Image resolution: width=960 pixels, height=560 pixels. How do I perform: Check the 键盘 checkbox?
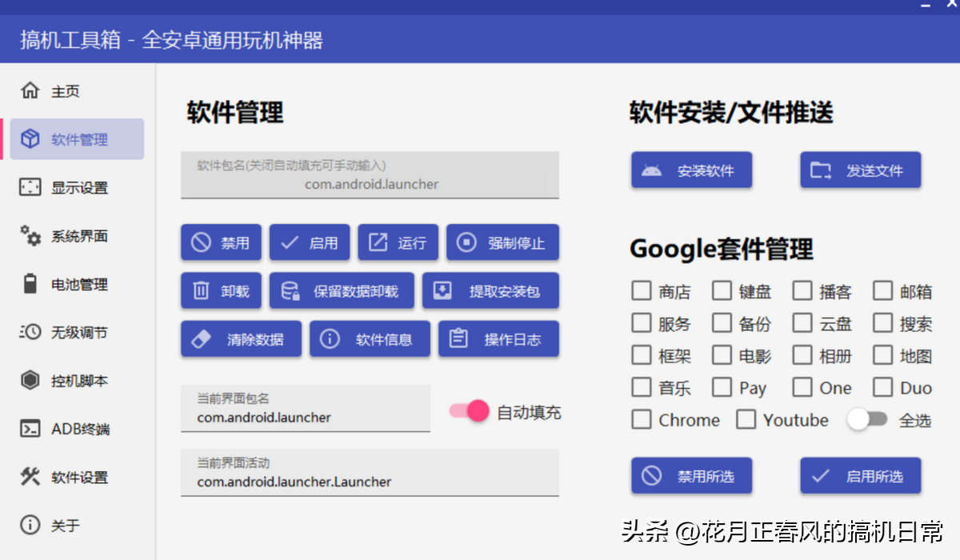pyautogui.click(x=722, y=290)
